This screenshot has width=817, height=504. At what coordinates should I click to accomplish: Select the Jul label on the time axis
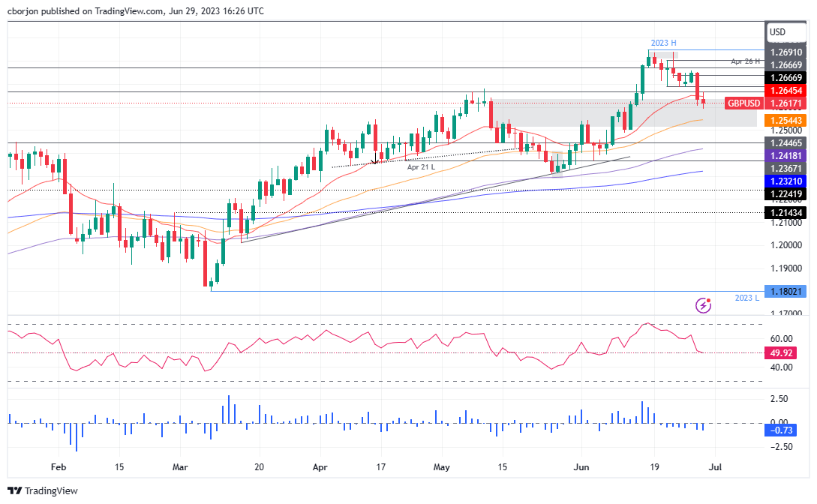714,466
